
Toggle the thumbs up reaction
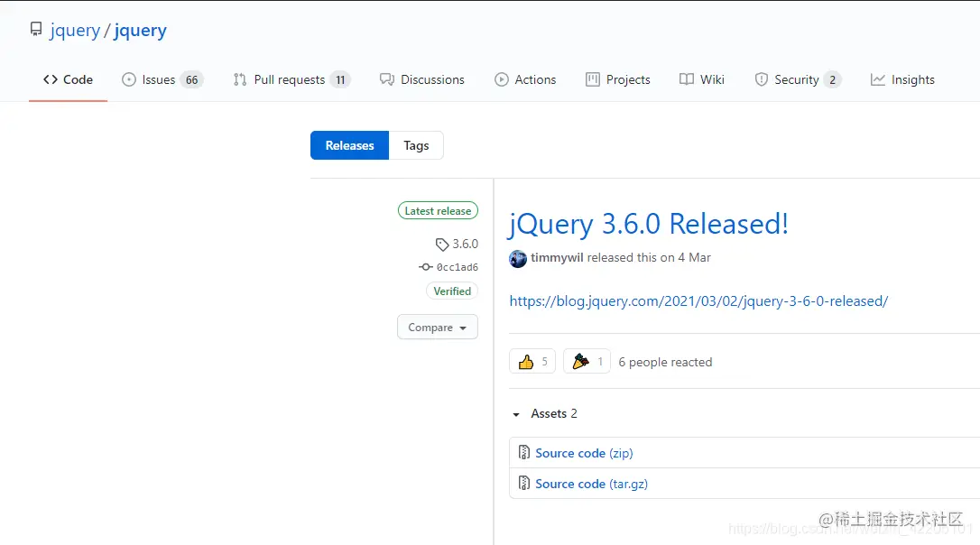click(532, 361)
